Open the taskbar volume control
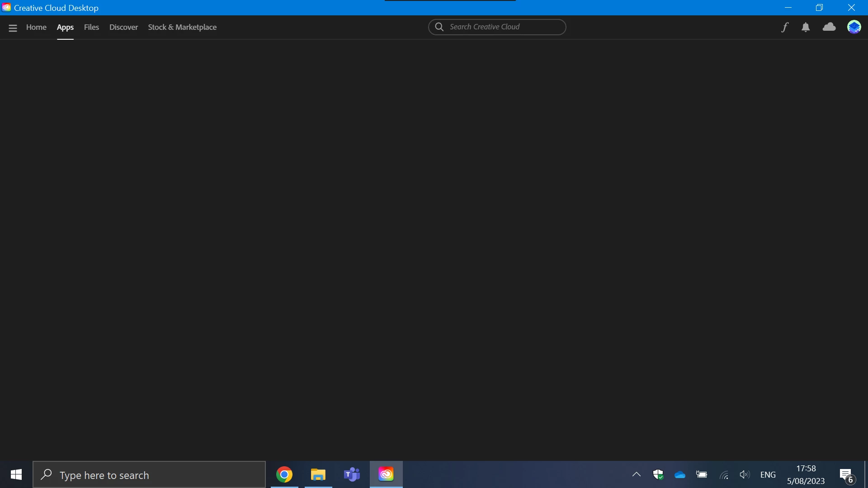868x488 pixels. point(744,474)
